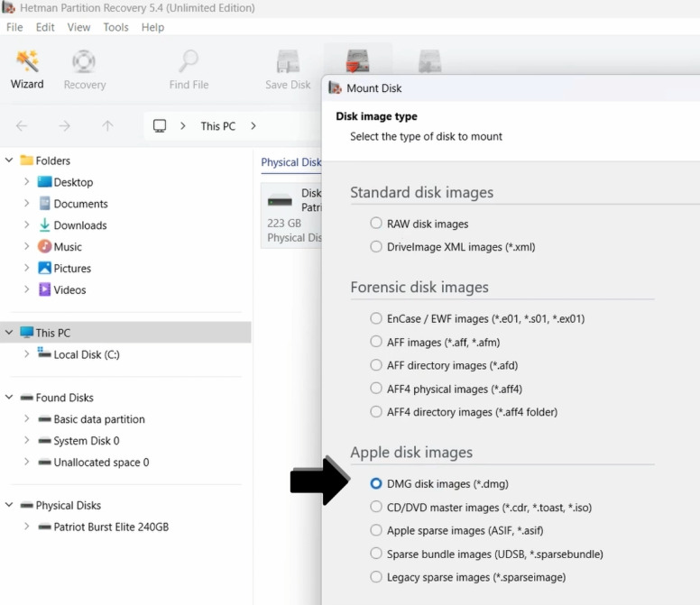Click the Mount Disk toolbar icon

pyautogui.click(x=357, y=61)
